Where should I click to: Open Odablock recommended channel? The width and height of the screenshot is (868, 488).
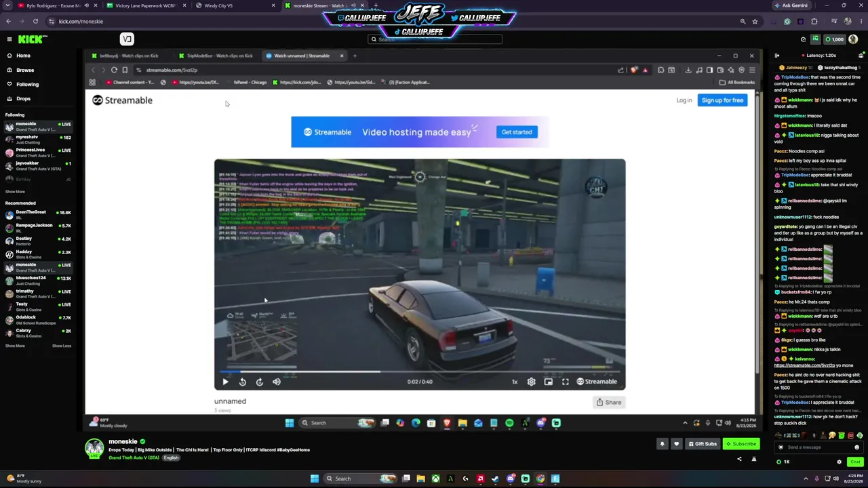pos(39,320)
